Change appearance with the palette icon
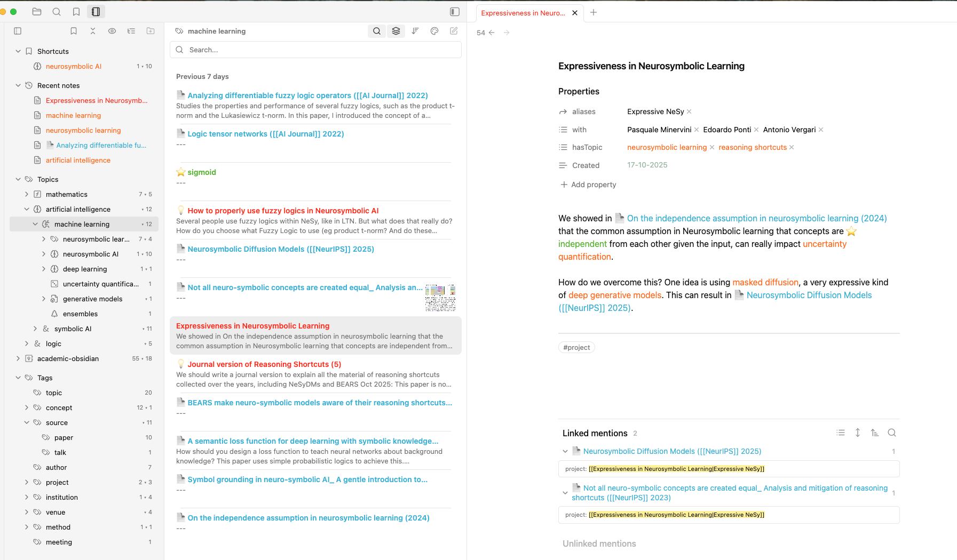Screen dimensions: 957x560 coord(434,31)
